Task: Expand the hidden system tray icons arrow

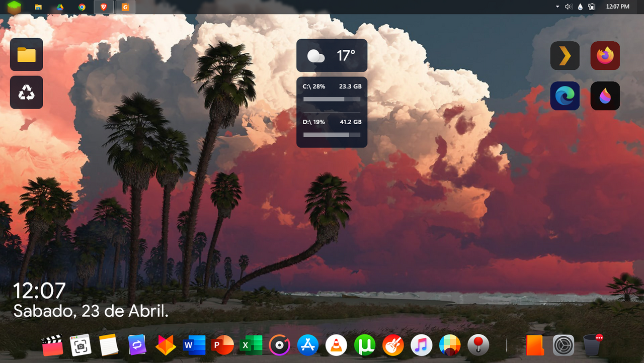Action: 557,7
